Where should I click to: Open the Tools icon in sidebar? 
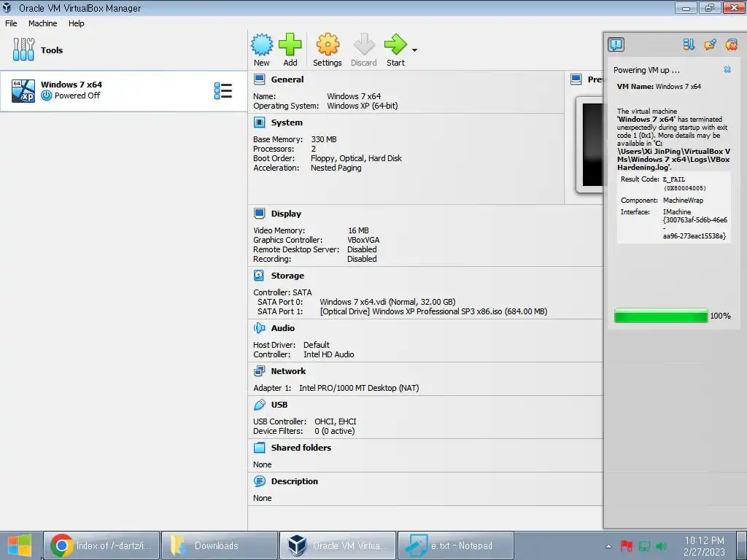(23, 50)
